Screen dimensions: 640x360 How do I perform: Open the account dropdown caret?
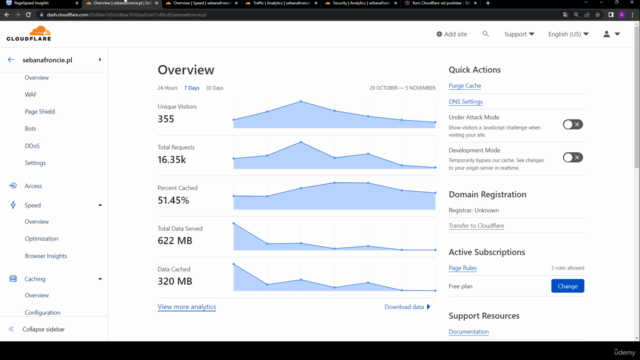tap(617, 34)
